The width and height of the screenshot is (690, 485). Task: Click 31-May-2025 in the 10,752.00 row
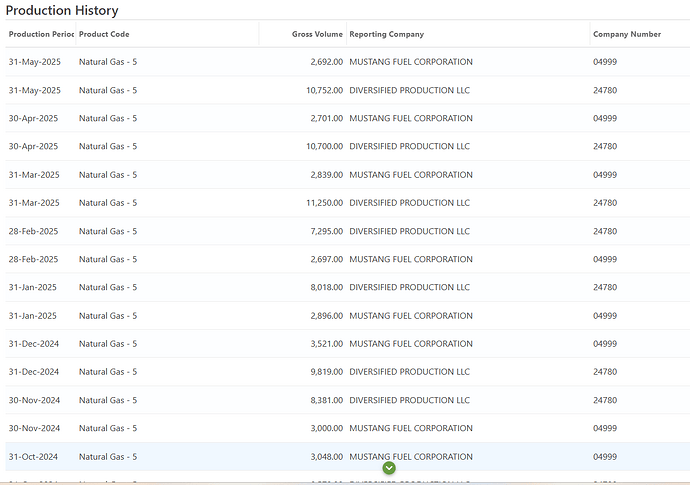[35, 90]
